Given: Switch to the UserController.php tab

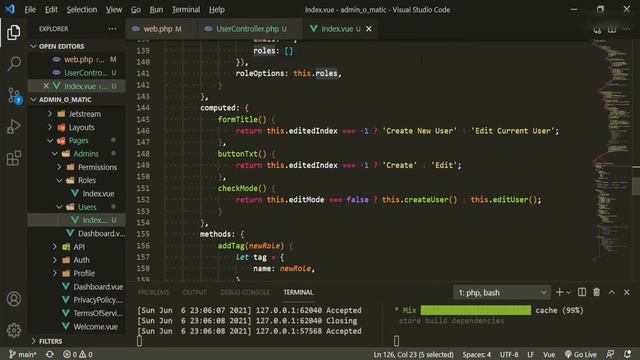Looking at the screenshot, I should tap(250, 29).
